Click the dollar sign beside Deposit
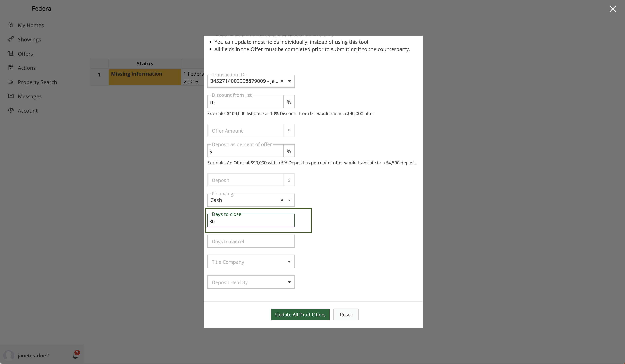This screenshot has width=625, height=364. (289, 180)
